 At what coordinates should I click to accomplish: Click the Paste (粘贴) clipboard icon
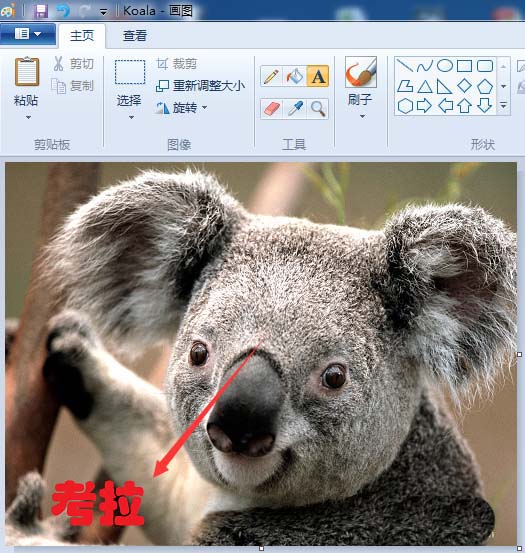point(27,72)
